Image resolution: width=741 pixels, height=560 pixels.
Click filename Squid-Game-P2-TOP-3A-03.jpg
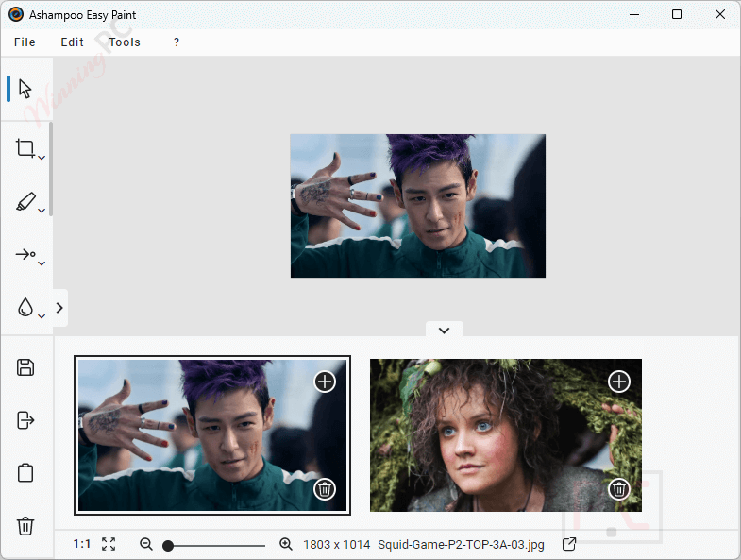[461, 544]
